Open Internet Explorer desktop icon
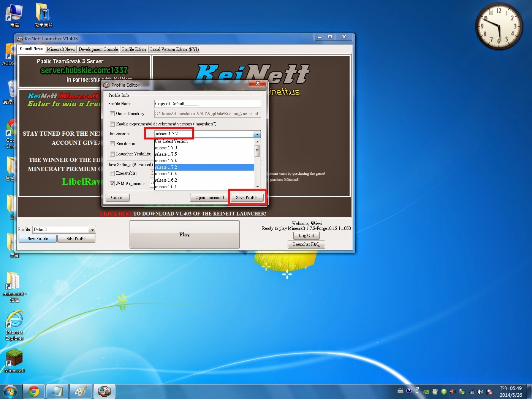 coord(14,325)
